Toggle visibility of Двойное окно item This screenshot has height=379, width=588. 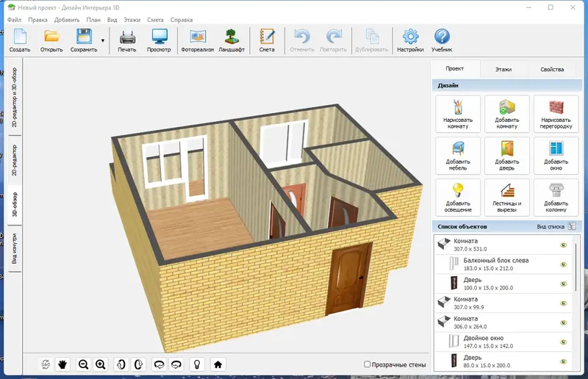click(x=563, y=342)
